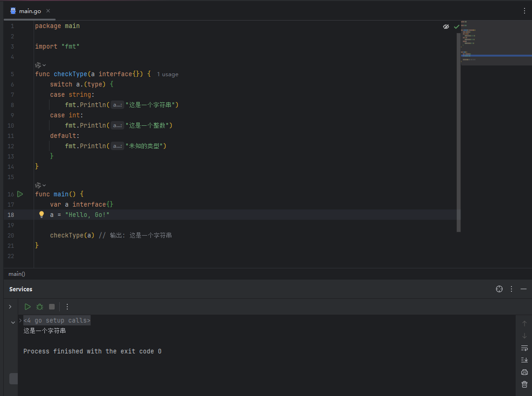Viewport: 532px width, 396px height.
Task: Clear all console output
Action: click(x=524, y=384)
